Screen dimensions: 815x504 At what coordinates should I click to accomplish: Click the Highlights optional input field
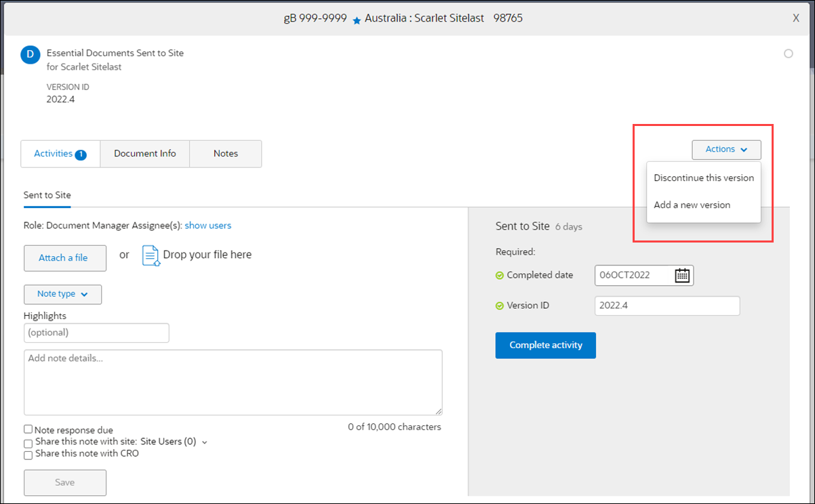(96, 333)
